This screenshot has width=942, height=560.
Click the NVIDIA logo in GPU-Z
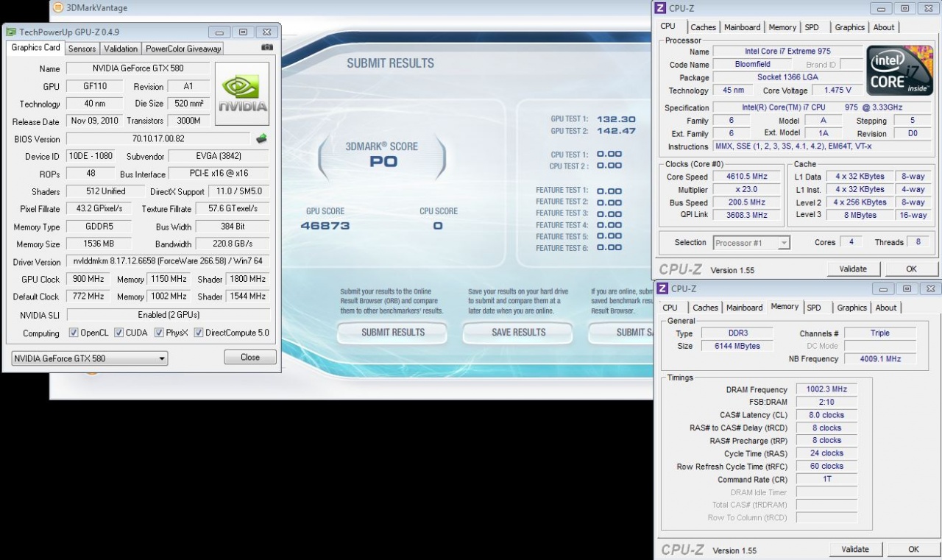pos(242,94)
